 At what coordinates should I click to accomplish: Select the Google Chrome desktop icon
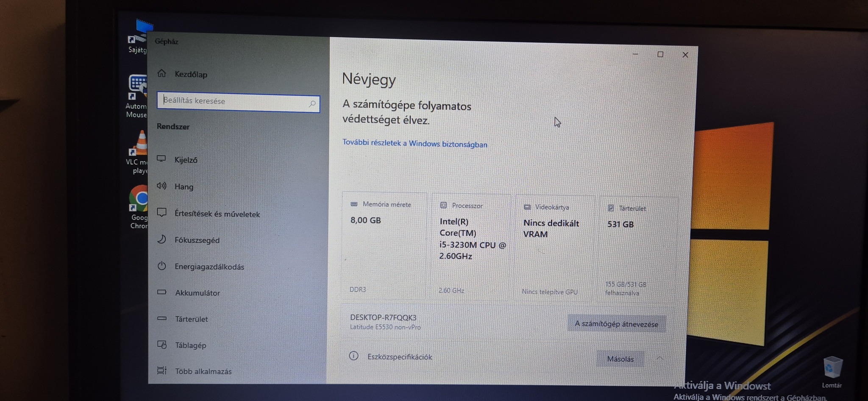point(139,207)
